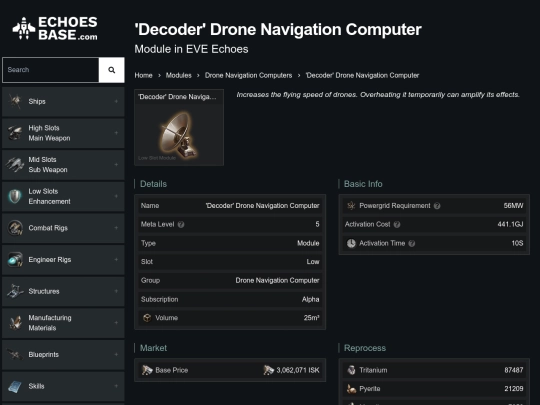Click the last 'Decoder' breadcrumb item

362,75
